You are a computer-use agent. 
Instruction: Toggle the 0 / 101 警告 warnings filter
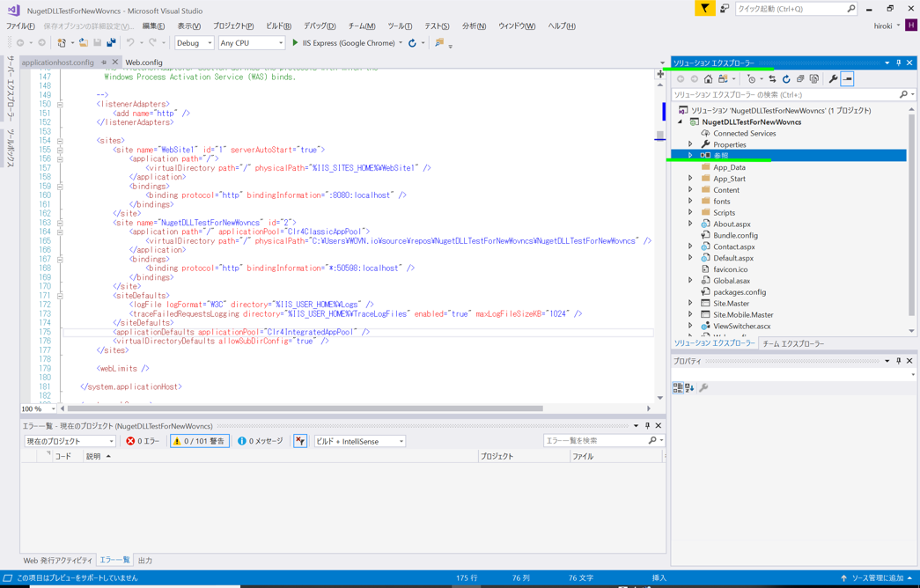200,441
